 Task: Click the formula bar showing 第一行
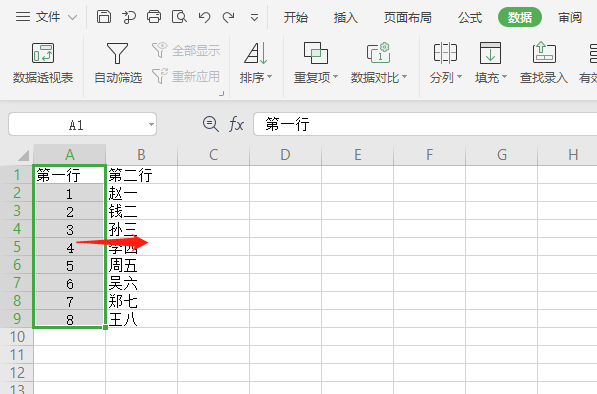point(425,124)
